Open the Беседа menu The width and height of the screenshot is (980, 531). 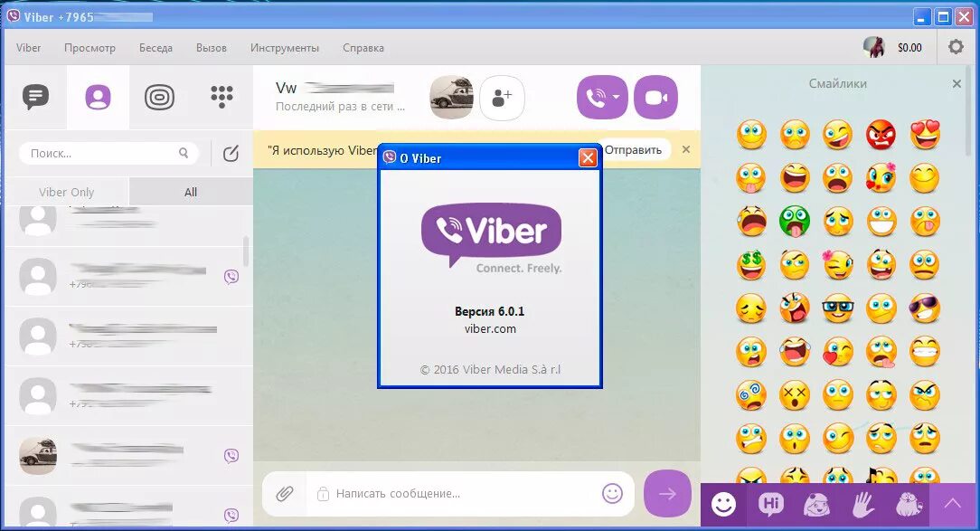click(155, 48)
